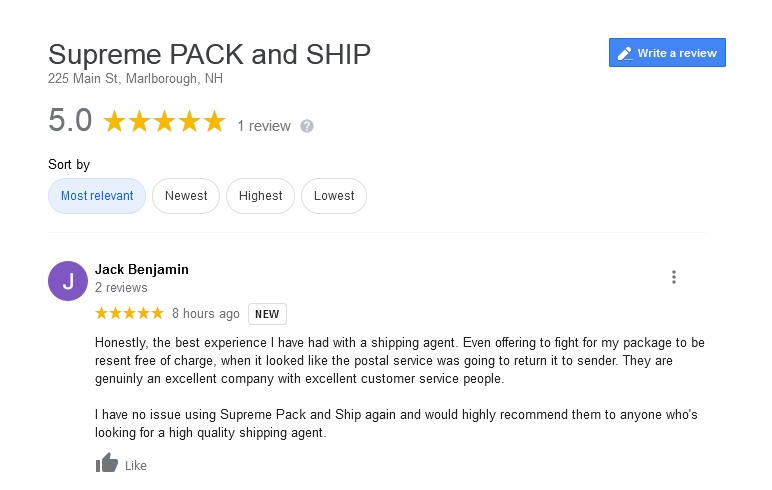Click the 225 Main St address text
772x490 pixels.
pos(135,79)
